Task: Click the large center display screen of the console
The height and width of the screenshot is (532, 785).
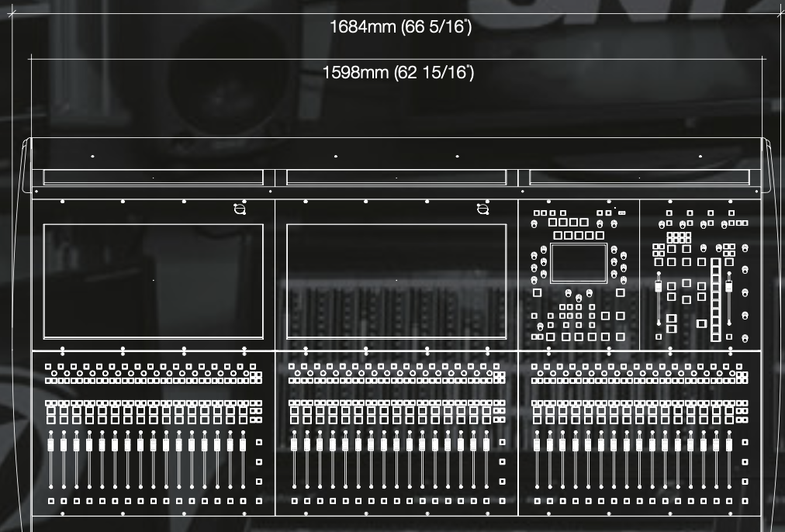Action: pos(396,282)
